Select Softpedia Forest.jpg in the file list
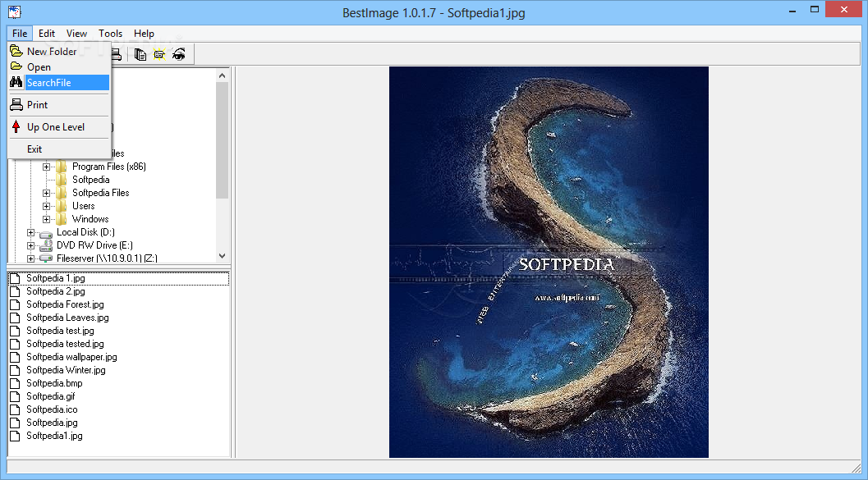The height and width of the screenshot is (480, 868). point(66,304)
